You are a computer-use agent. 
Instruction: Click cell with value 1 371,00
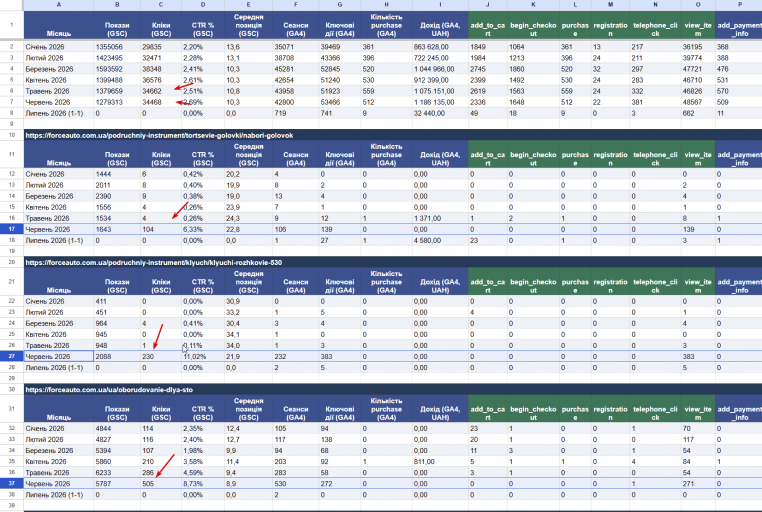click(x=440, y=218)
